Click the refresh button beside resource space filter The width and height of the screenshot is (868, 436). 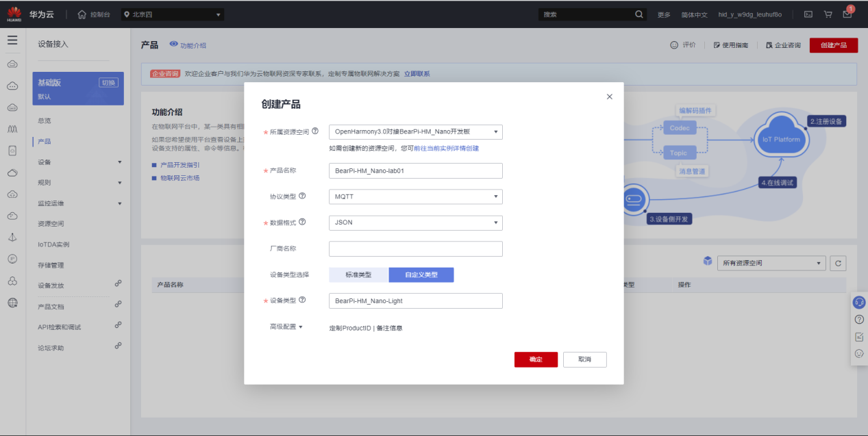click(x=838, y=263)
